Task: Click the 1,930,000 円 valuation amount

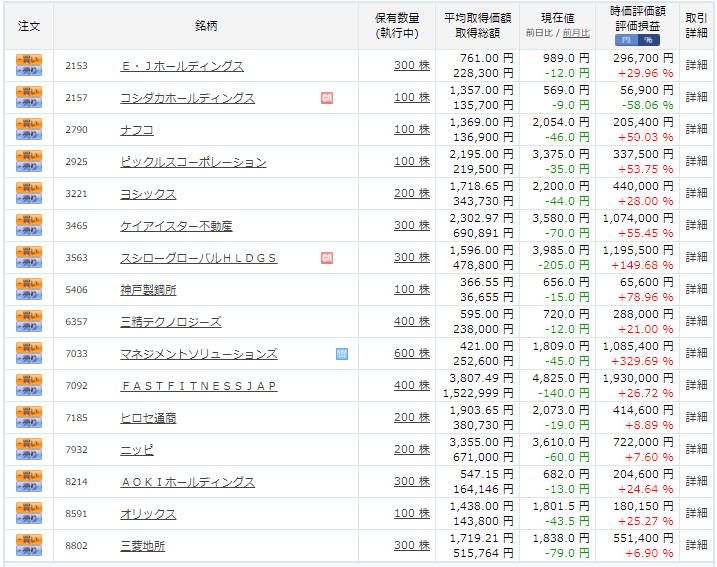Action: (638, 378)
